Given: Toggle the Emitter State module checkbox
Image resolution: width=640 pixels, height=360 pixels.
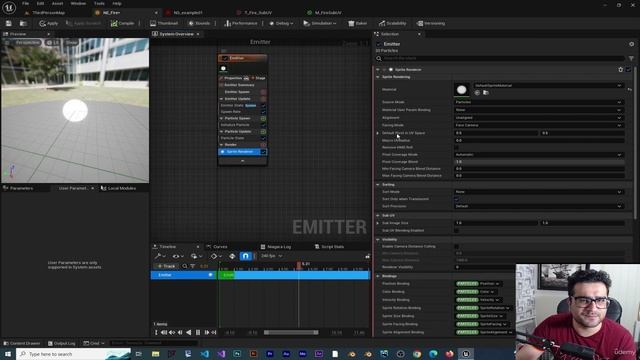Looking at the screenshot, I should pyautogui.click(x=263, y=105).
